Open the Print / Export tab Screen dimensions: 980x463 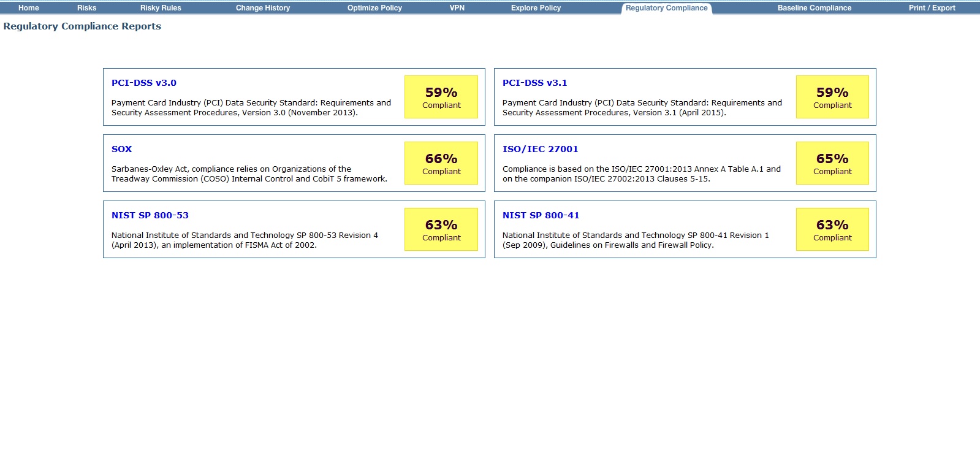tap(932, 8)
